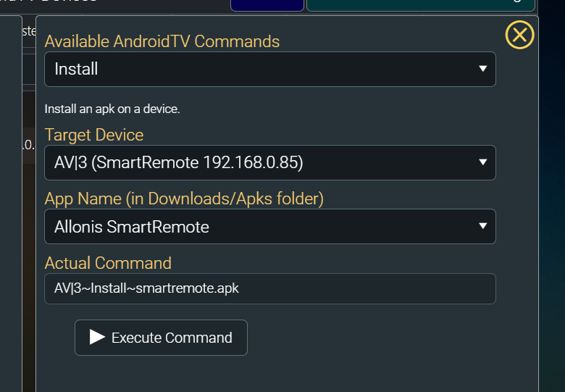Screen dimensions: 565x392
Task: Expand the Target Device dropdown arrow
Action: point(483,162)
